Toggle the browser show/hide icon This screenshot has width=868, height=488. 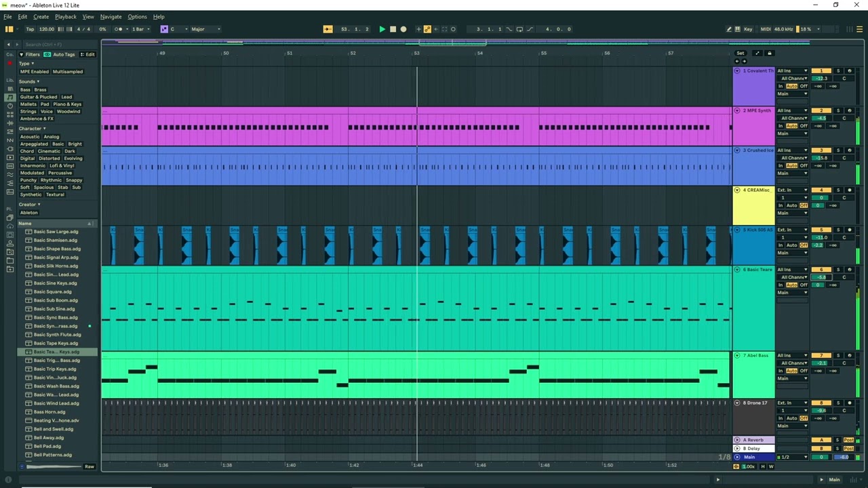click(9, 29)
